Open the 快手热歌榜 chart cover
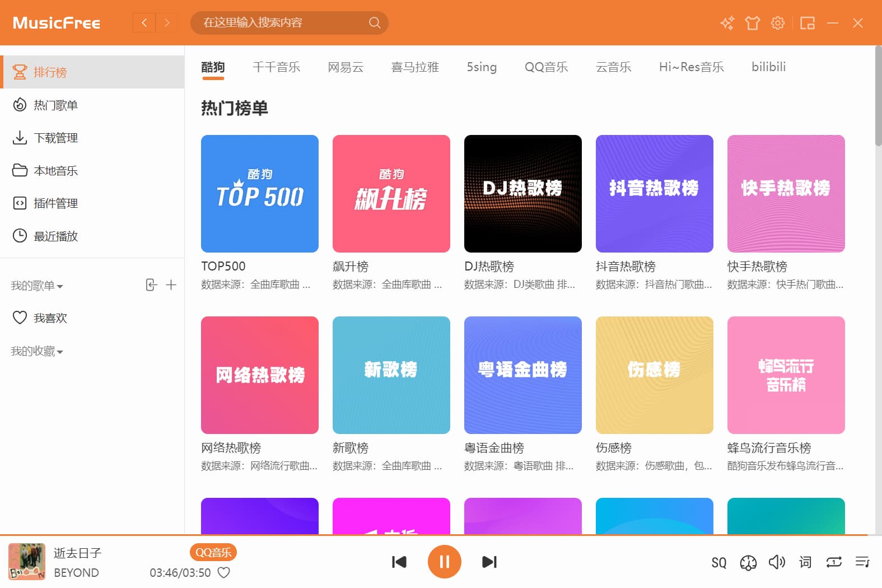This screenshot has height=588, width=882. 786,194
